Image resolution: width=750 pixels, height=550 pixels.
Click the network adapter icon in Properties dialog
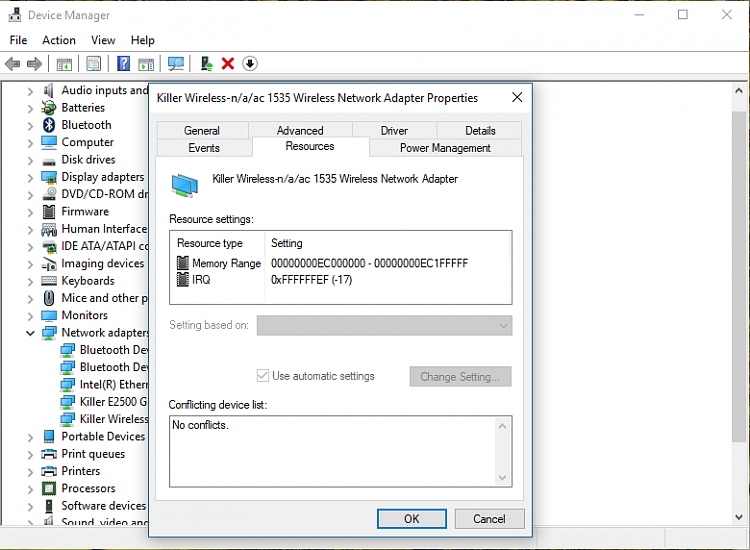click(185, 186)
